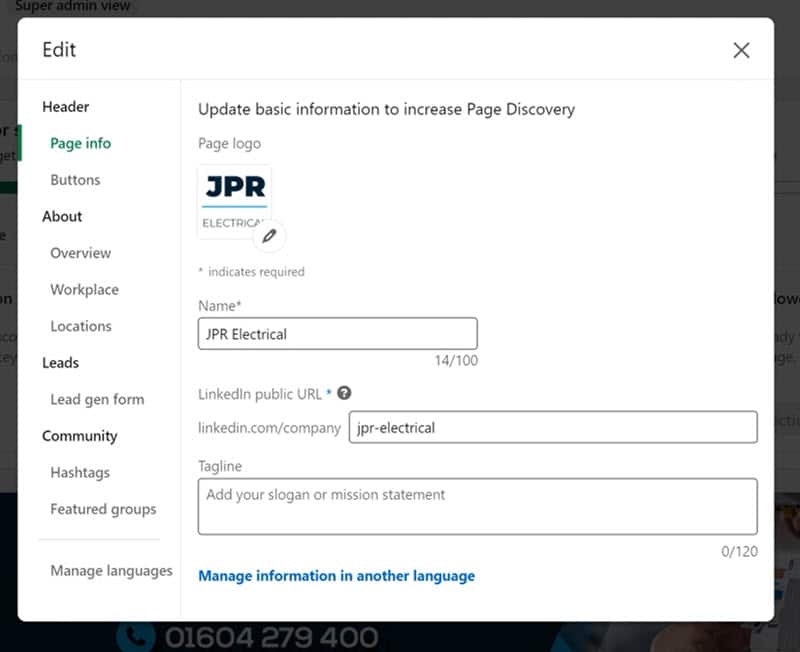Switch to the Overview section

pos(81,253)
